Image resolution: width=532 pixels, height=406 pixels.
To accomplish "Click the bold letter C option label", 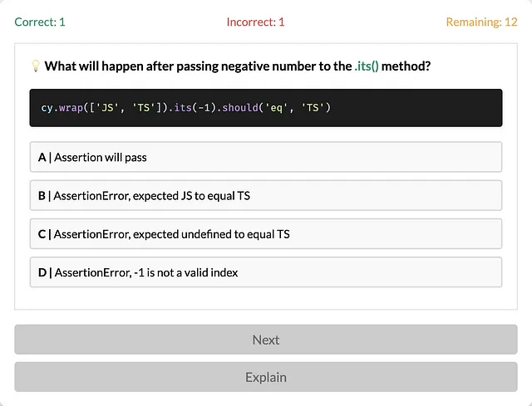I will pos(42,234).
